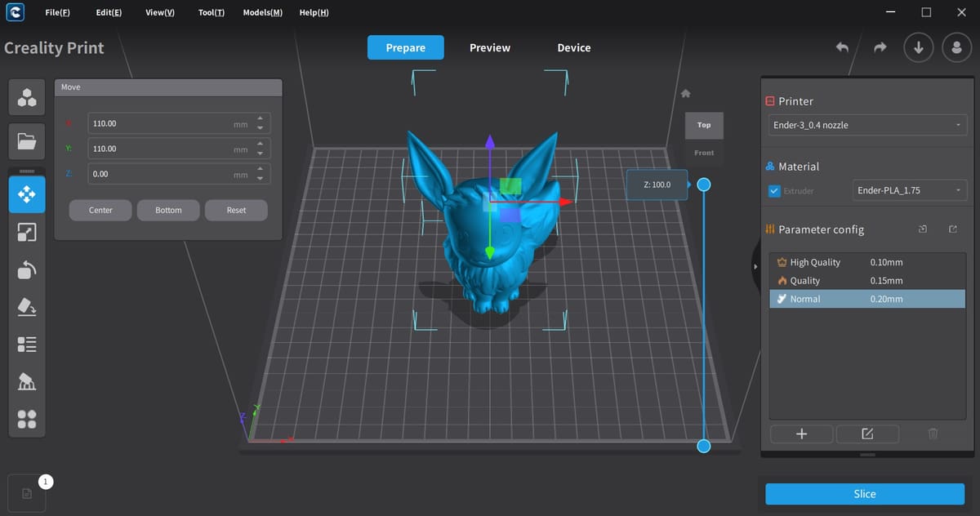Toggle the Extruder checkbox

click(x=775, y=191)
